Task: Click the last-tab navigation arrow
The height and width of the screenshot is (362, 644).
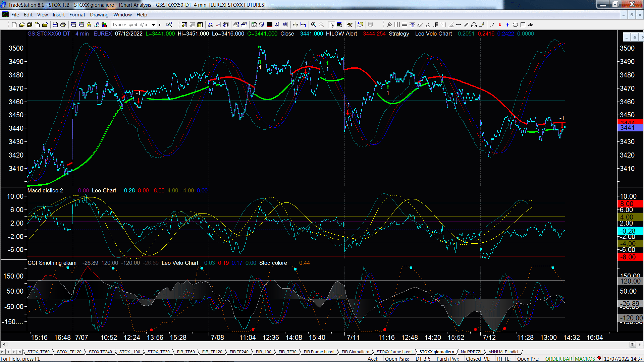Action: tap(19, 352)
